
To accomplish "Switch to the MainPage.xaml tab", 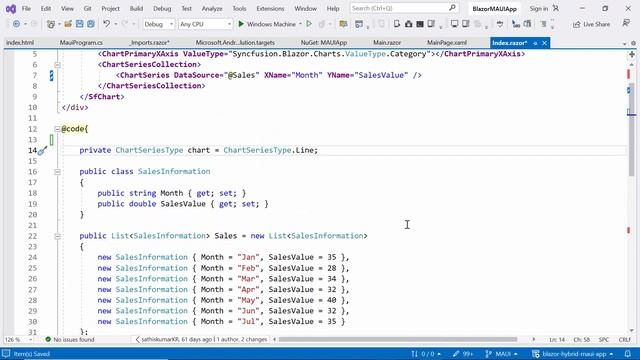I will tap(447, 42).
